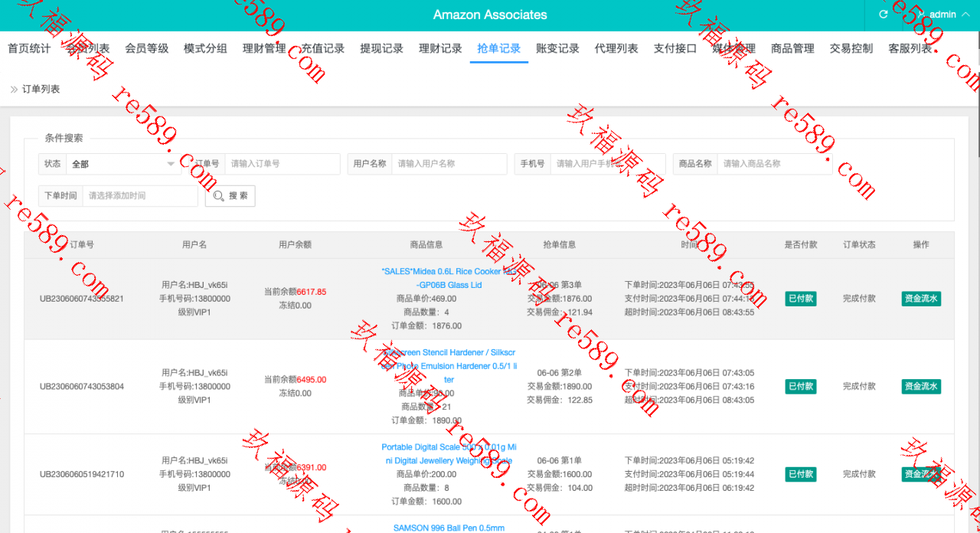Screen dimensions: 980x533
Task: Click 已付款 for order UB2306060743053804
Action: coord(801,387)
